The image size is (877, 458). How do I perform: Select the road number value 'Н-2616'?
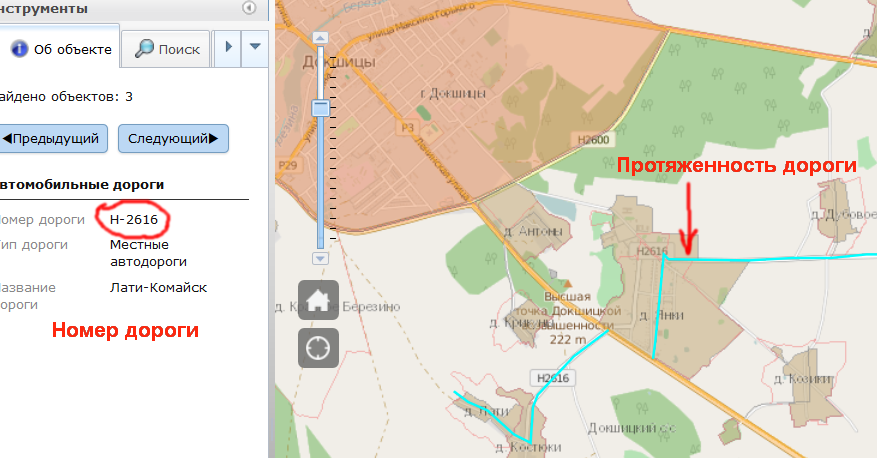click(x=134, y=220)
